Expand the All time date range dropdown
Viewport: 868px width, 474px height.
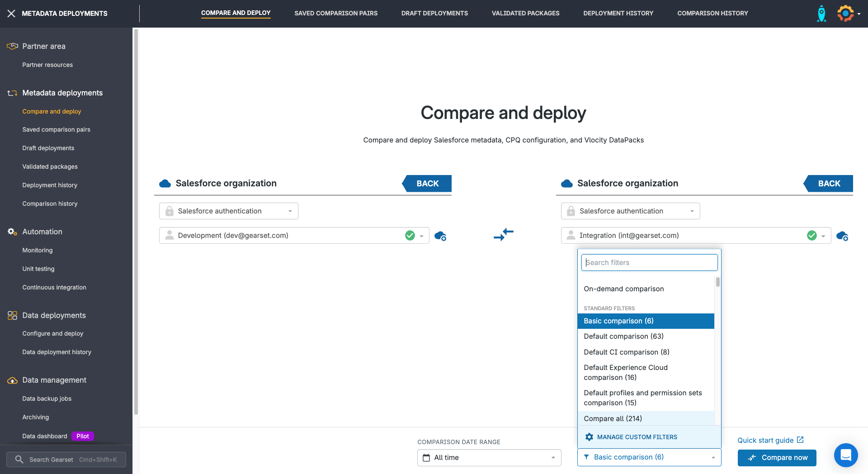[489, 458]
